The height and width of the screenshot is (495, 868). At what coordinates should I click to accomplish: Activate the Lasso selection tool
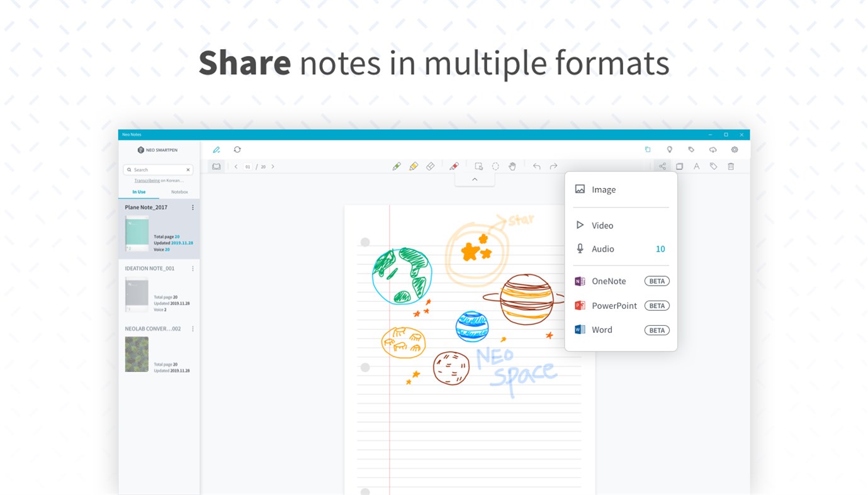(495, 165)
